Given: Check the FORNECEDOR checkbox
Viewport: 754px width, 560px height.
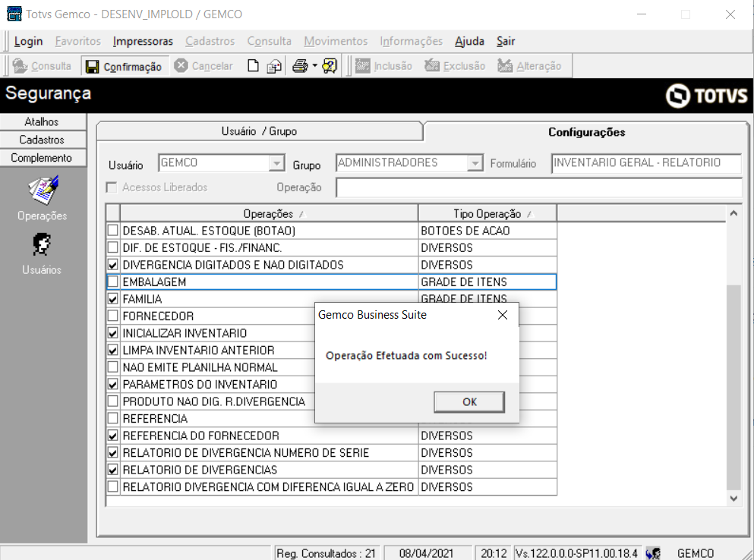Looking at the screenshot, I should pos(113,316).
